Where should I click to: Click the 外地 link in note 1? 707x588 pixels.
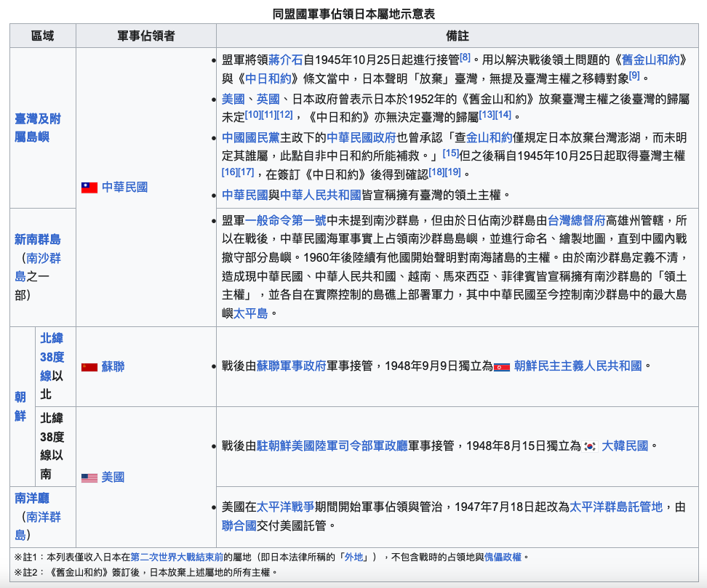(x=354, y=557)
